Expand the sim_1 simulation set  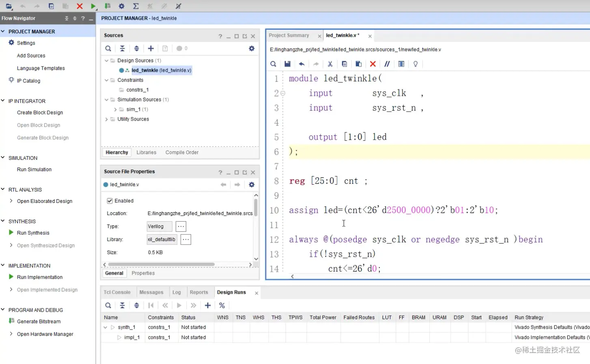115,109
